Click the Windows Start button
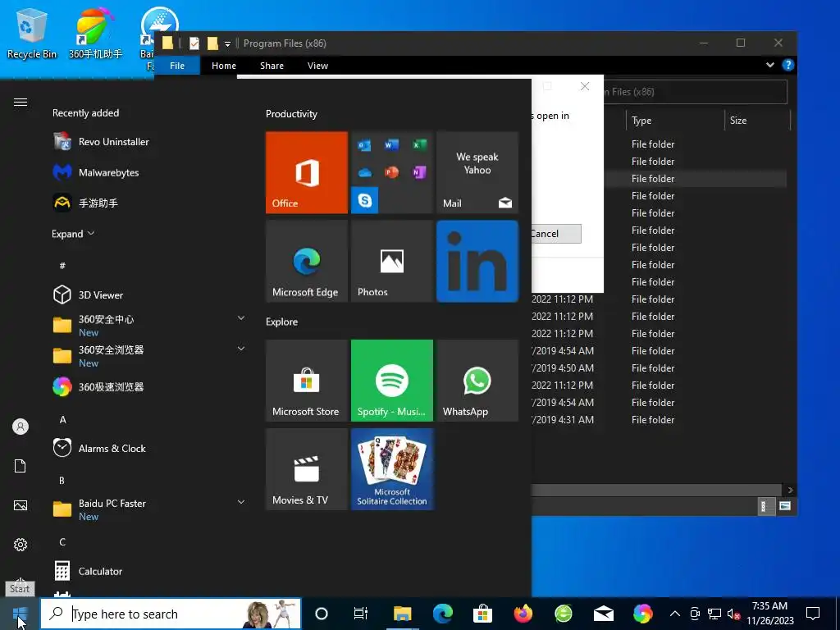840x630 pixels. pyautogui.click(x=20, y=614)
